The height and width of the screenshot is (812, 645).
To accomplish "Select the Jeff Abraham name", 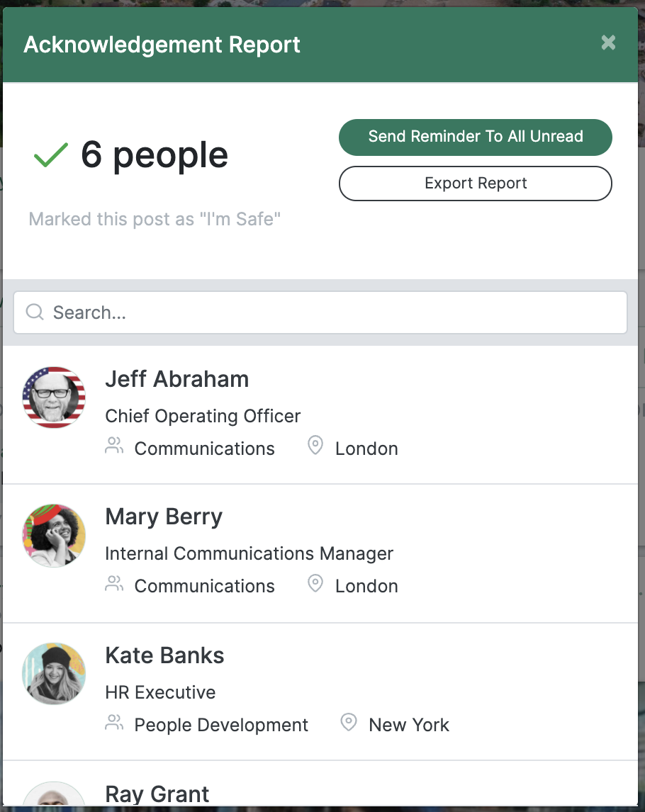I will (177, 379).
